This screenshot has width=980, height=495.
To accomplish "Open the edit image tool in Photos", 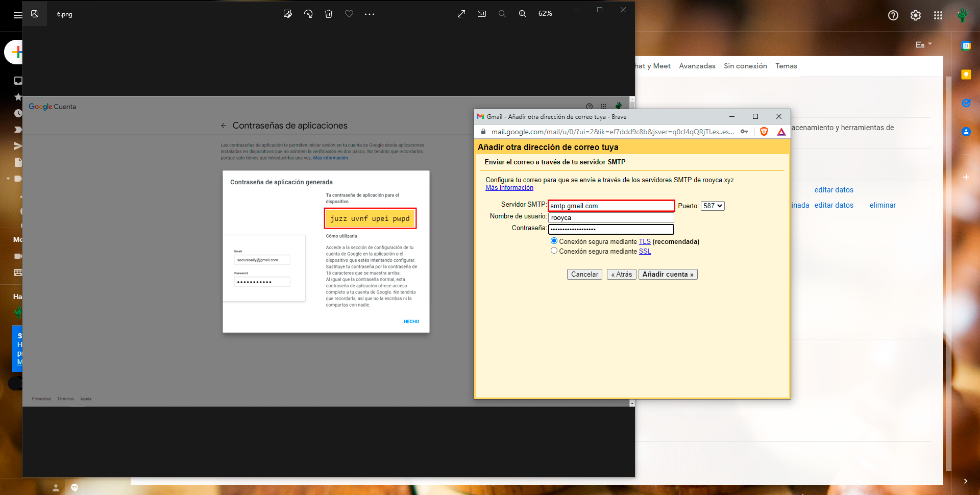I will click(x=288, y=14).
